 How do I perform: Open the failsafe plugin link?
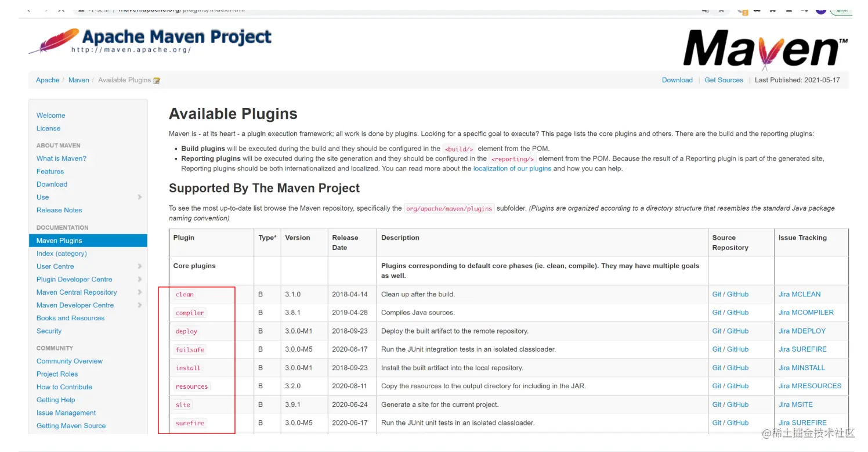(x=190, y=350)
